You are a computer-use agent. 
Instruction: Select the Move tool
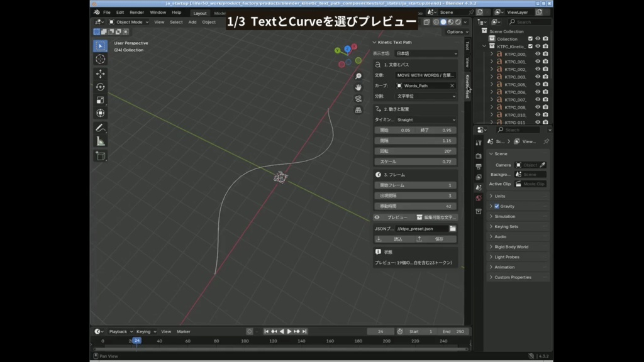(101, 74)
